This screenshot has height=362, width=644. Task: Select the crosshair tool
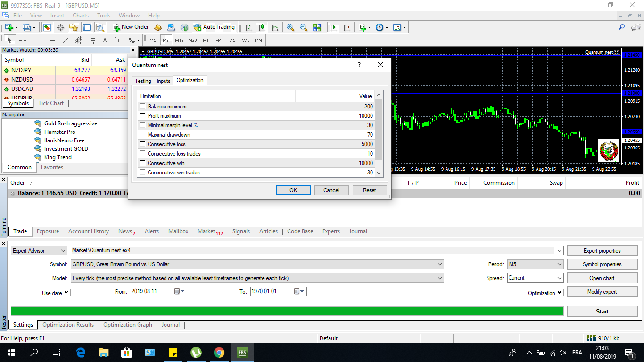(x=23, y=40)
